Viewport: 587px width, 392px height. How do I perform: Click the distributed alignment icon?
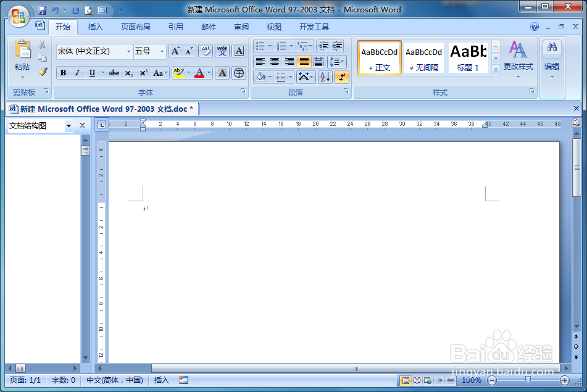coord(318,61)
